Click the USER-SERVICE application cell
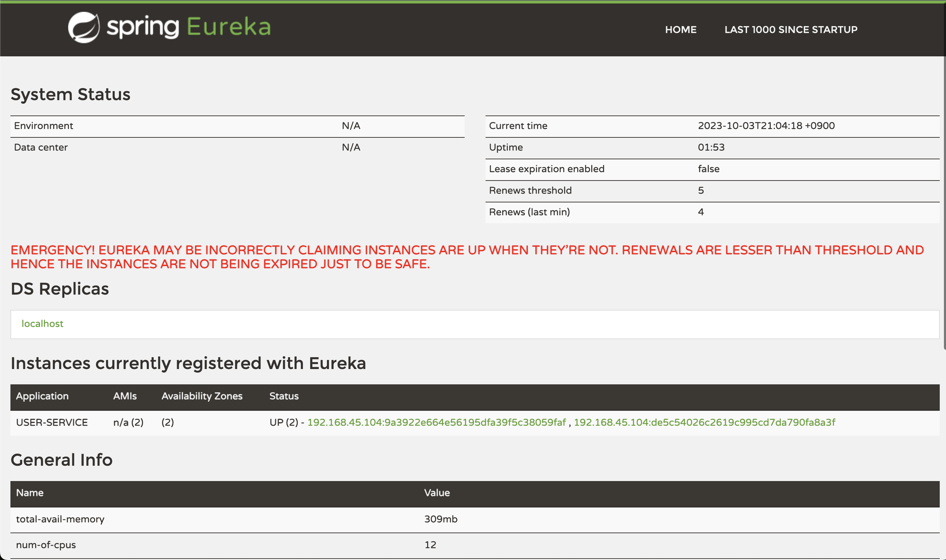Screen dimensions: 946x560 coord(52,422)
